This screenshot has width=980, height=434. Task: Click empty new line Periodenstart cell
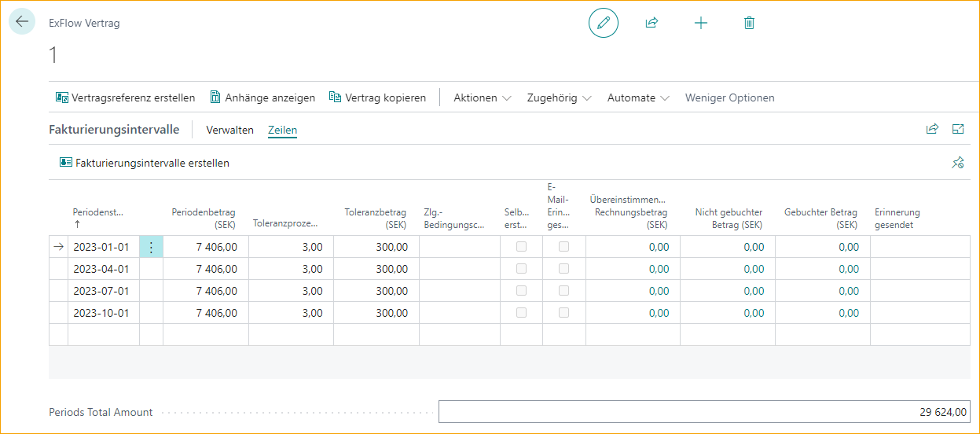(104, 335)
